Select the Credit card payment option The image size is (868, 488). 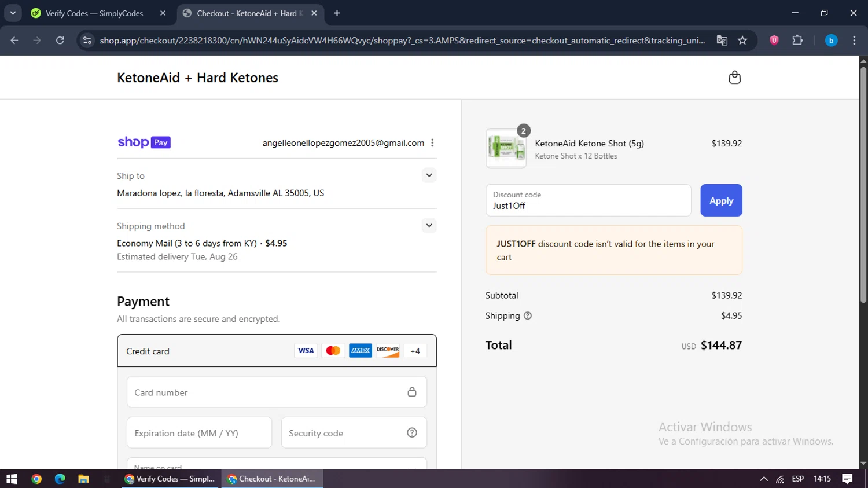(277, 351)
